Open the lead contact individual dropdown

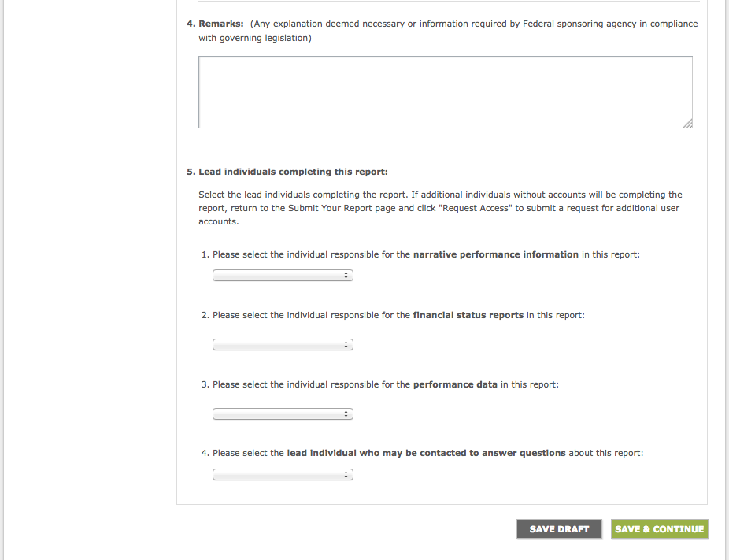click(x=283, y=475)
